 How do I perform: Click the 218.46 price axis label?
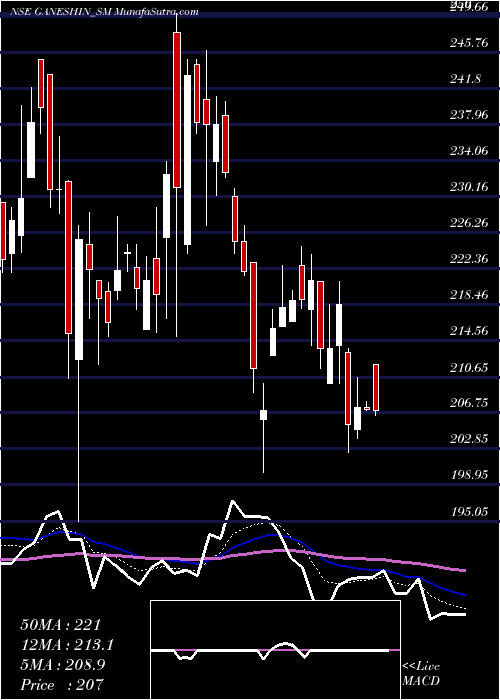coord(470,295)
